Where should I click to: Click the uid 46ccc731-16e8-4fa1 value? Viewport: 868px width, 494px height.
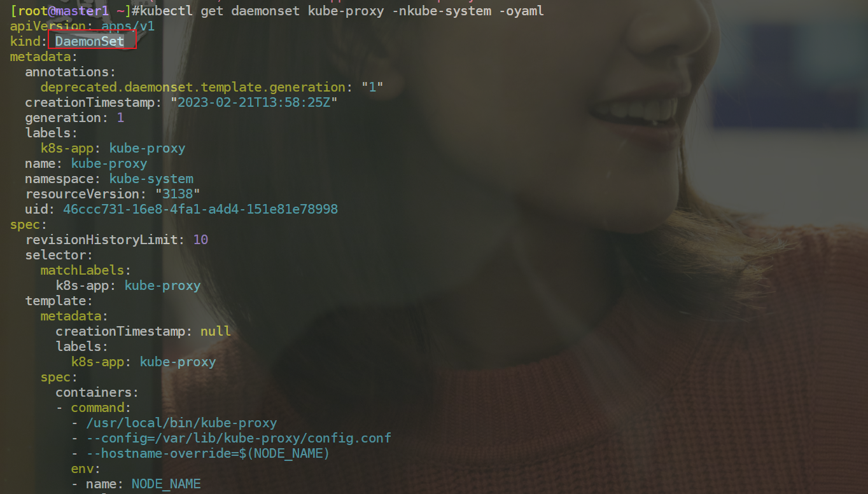click(200, 209)
